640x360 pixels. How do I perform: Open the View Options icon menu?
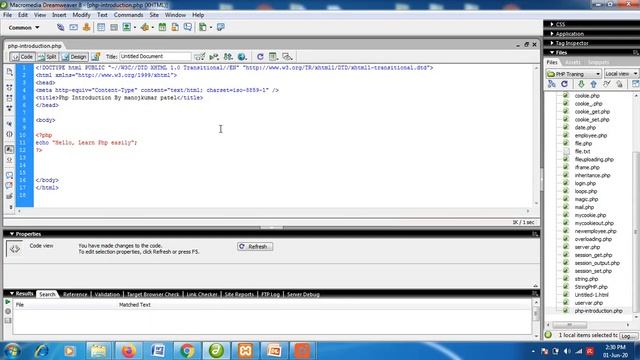(273, 57)
